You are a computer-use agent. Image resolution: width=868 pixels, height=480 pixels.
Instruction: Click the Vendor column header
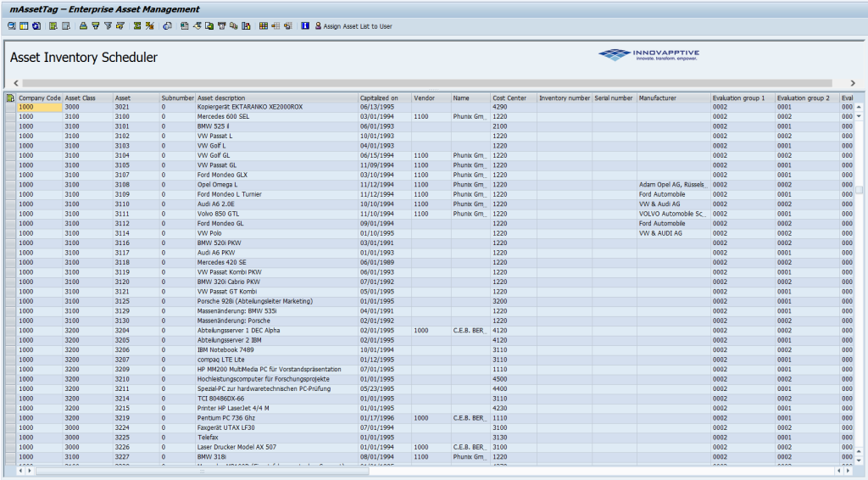click(x=431, y=98)
